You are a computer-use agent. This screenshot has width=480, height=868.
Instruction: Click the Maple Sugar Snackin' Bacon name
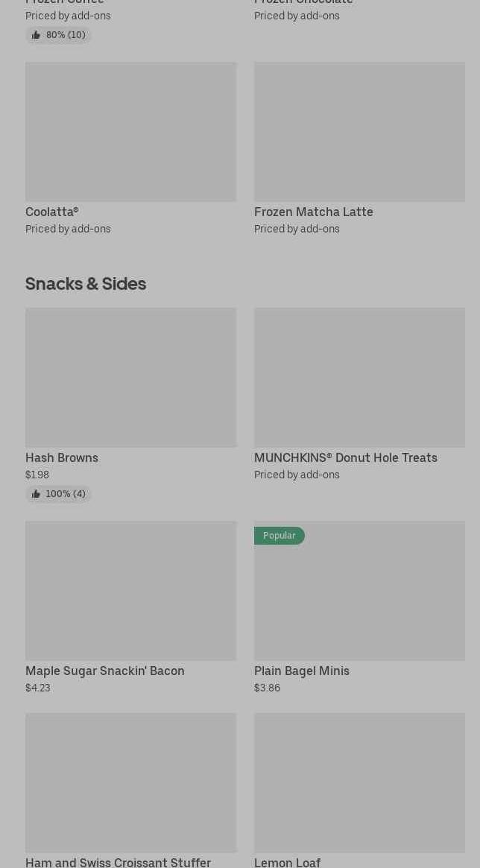pyautogui.click(x=104, y=671)
